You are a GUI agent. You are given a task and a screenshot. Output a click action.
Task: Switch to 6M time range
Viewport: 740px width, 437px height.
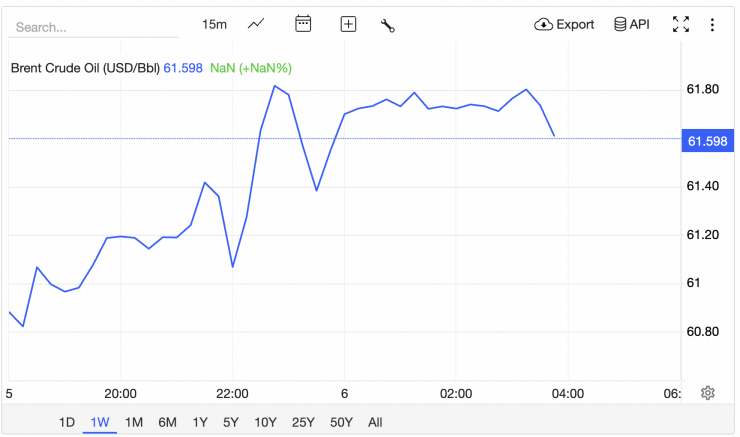(167, 422)
